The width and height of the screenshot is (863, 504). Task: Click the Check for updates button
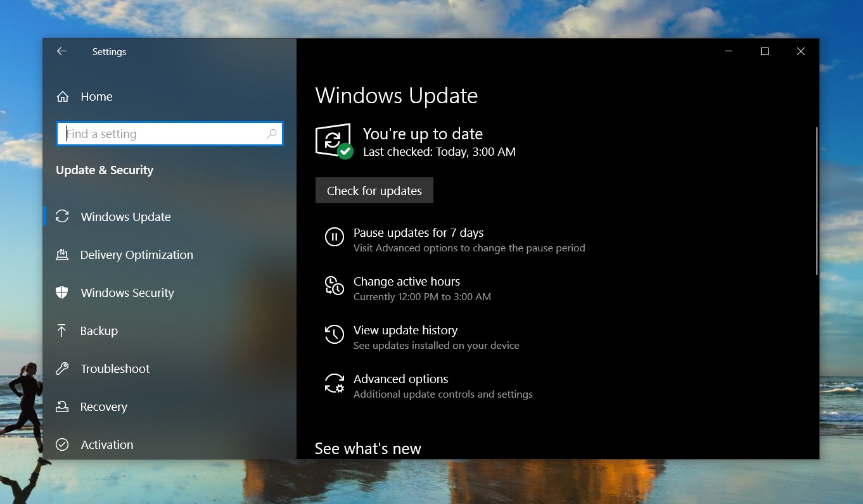[374, 191]
